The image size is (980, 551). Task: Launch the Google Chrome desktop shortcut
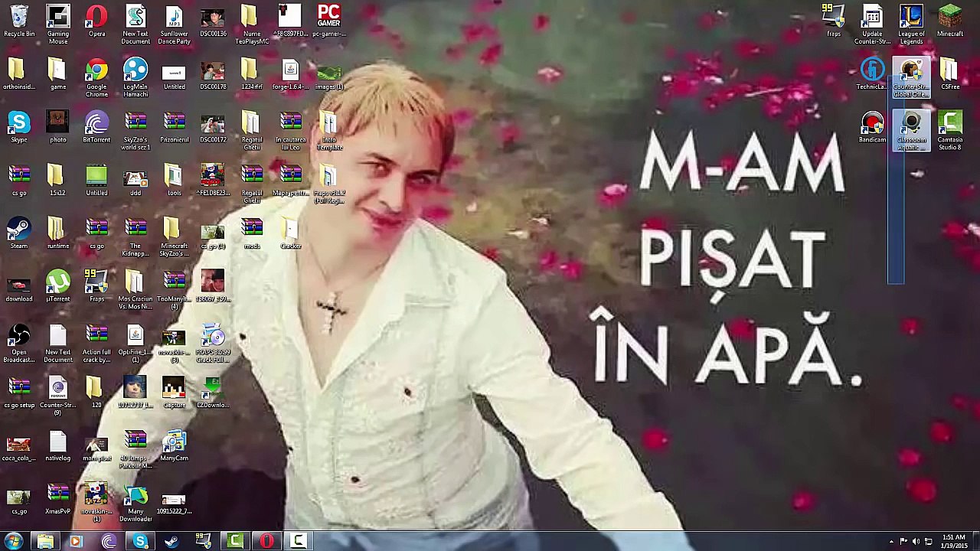click(x=96, y=78)
